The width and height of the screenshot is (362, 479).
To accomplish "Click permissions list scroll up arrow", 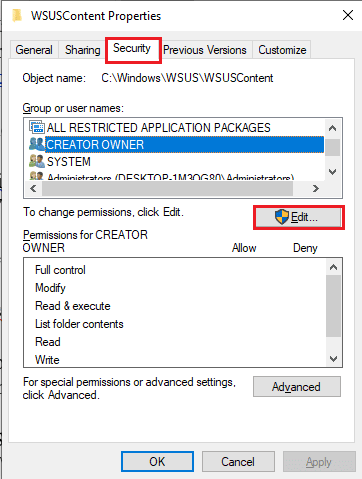I will [333, 267].
